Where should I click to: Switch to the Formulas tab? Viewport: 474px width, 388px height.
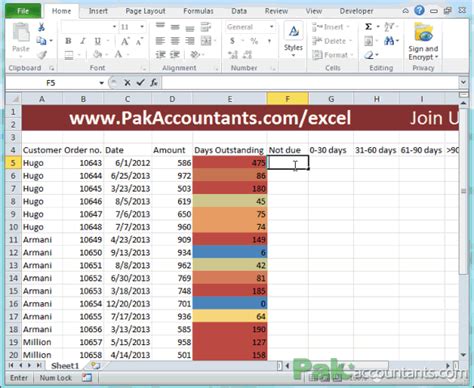tap(198, 11)
